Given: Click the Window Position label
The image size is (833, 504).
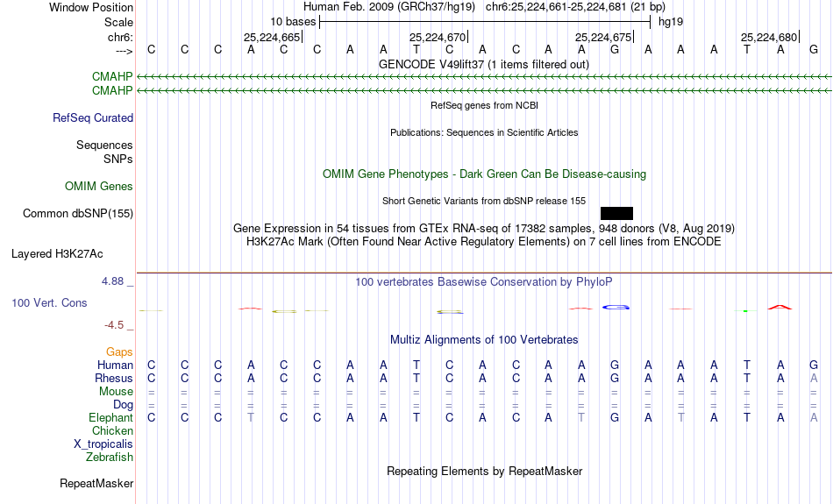Looking at the screenshot, I should 91,7.
